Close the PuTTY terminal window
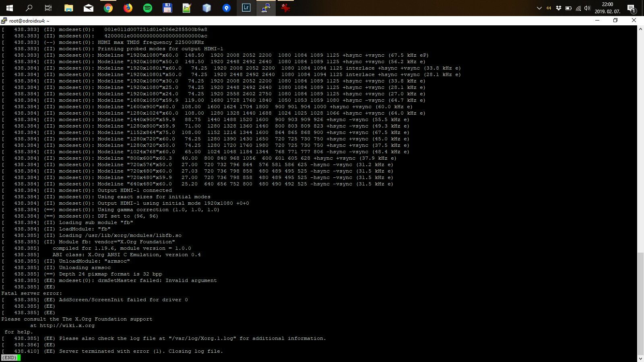The image size is (644, 362). click(x=634, y=21)
